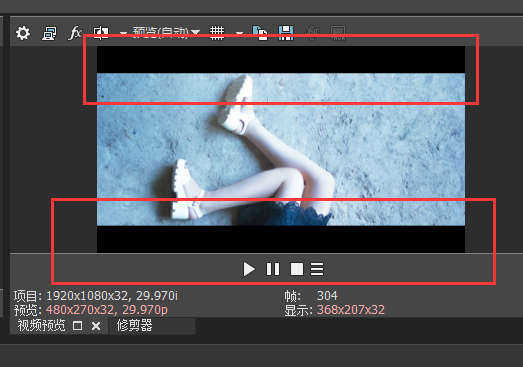This screenshot has width=523, height=367.
Task: Toggle grid overlay icon
Action: click(217, 33)
